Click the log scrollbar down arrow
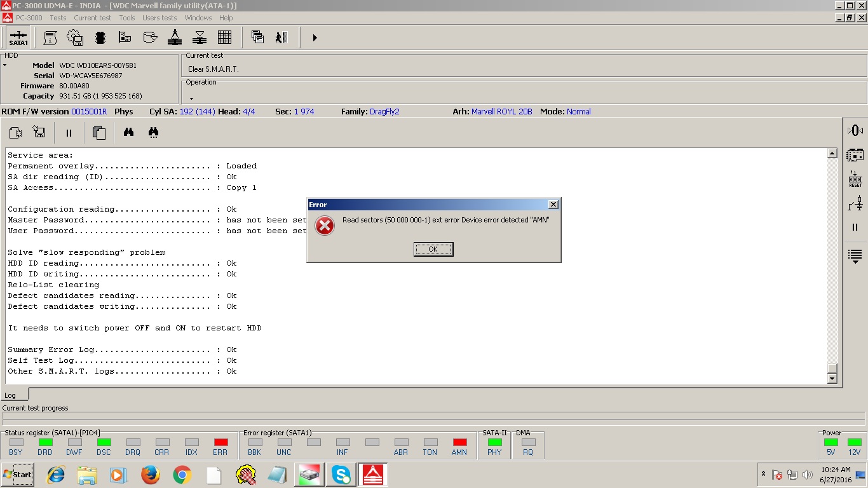Image resolution: width=868 pixels, height=488 pixels. coord(832,379)
